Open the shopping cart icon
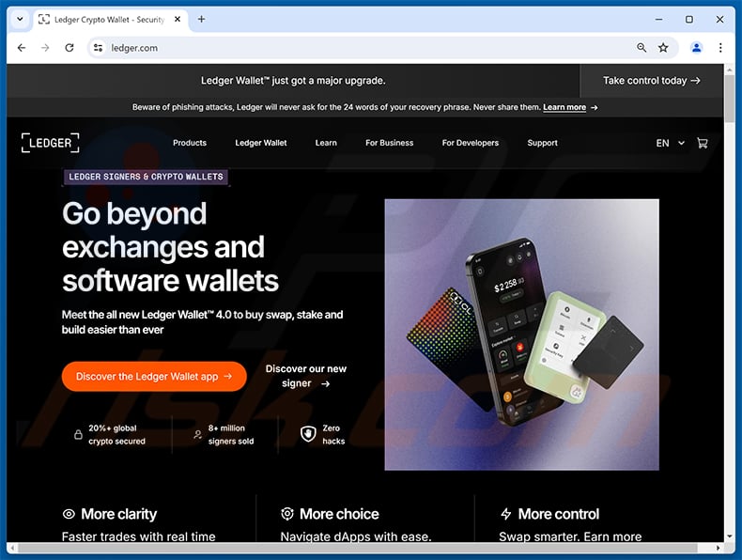Image resolution: width=742 pixels, height=560 pixels. click(703, 143)
